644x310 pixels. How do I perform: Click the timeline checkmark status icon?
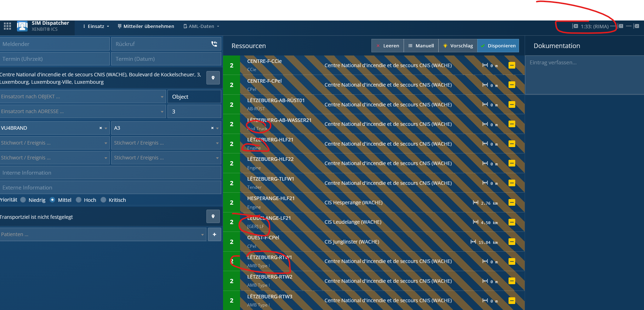[637, 26]
